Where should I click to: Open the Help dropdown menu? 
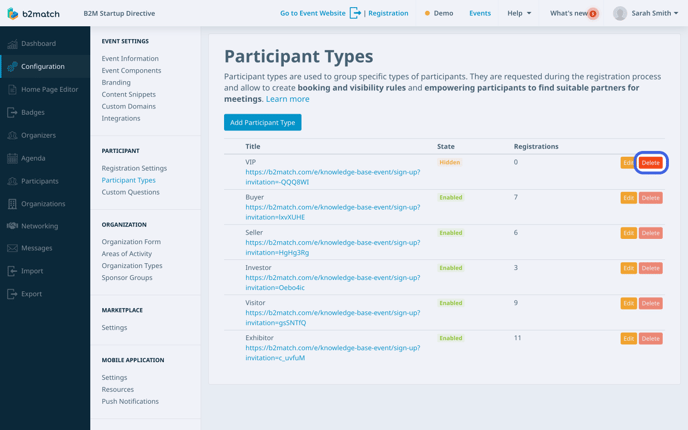coord(519,13)
